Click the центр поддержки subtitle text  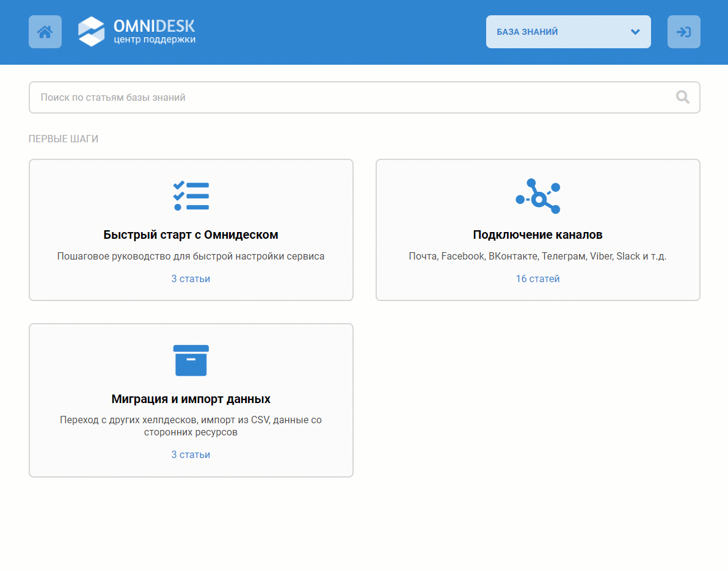155,40
